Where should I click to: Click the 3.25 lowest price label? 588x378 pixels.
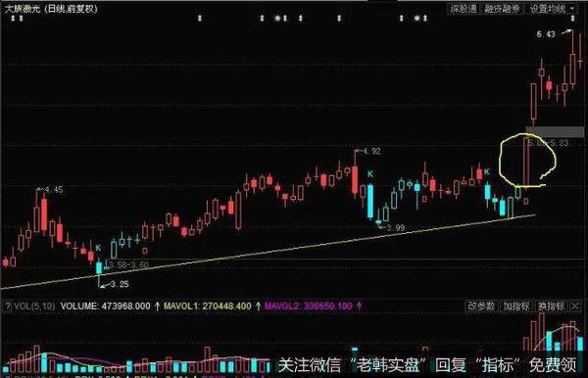120,284
